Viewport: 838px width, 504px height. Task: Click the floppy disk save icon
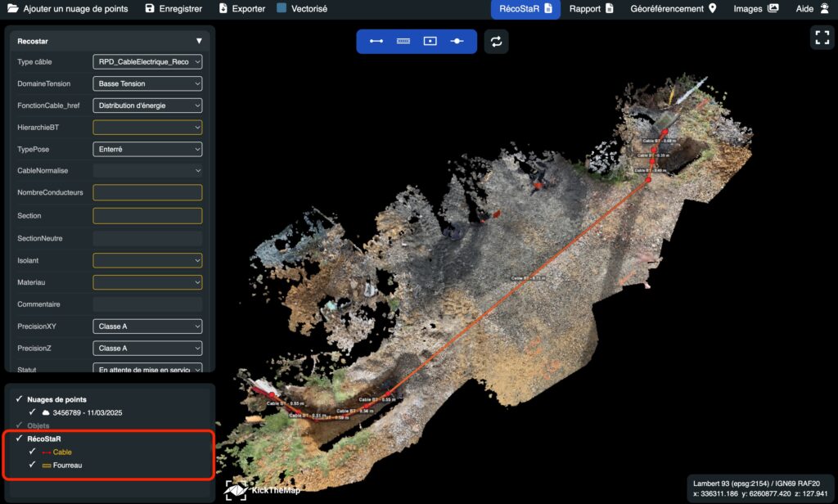coord(150,8)
